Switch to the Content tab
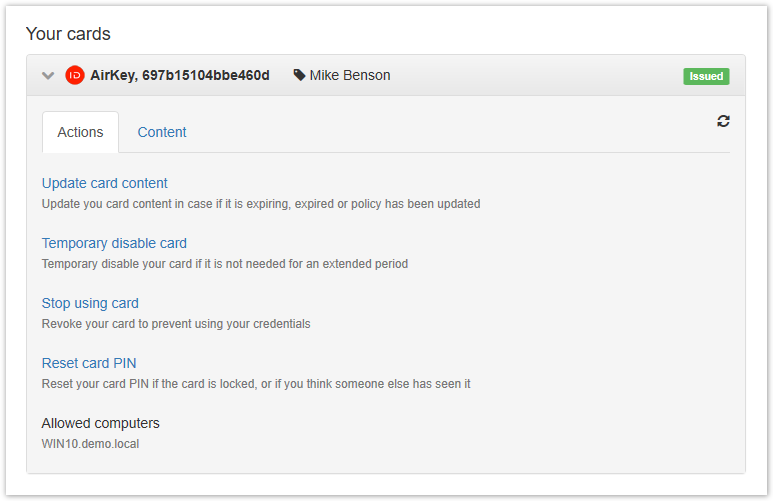 pyautogui.click(x=162, y=132)
